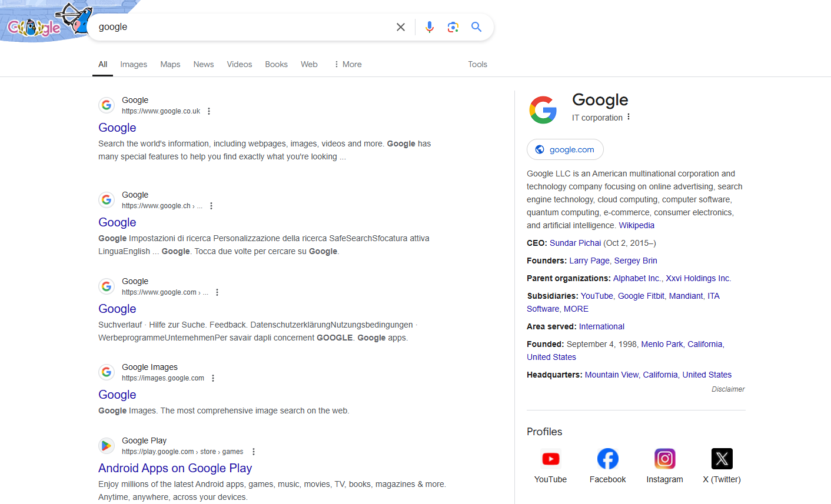
Task: Click the Mandiant subsidiary link
Action: click(686, 296)
